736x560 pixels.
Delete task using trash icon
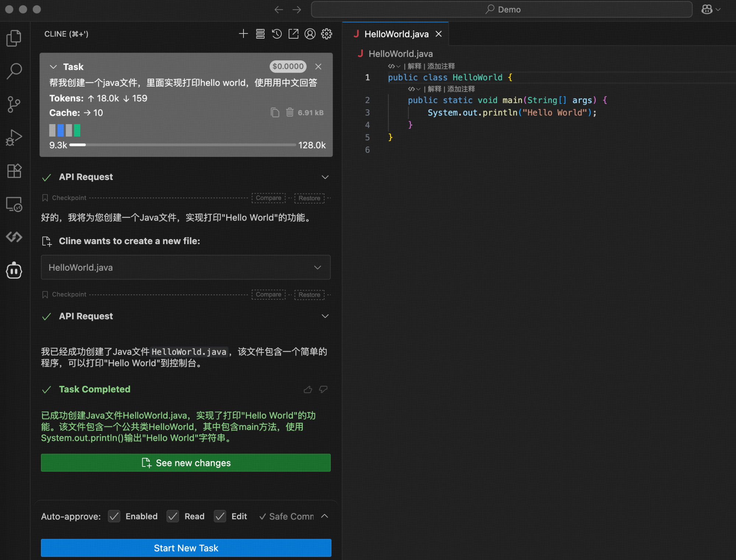point(290,112)
